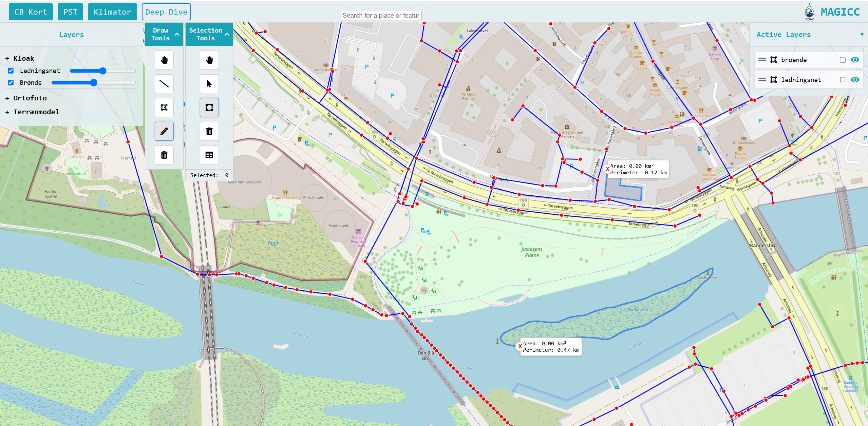Switch to the Klimator tab
The width and height of the screenshot is (868, 426).
(112, 12)
